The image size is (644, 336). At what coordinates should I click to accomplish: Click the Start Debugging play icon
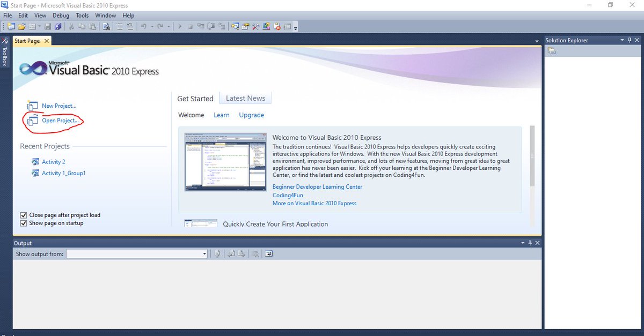pos(180,26)
